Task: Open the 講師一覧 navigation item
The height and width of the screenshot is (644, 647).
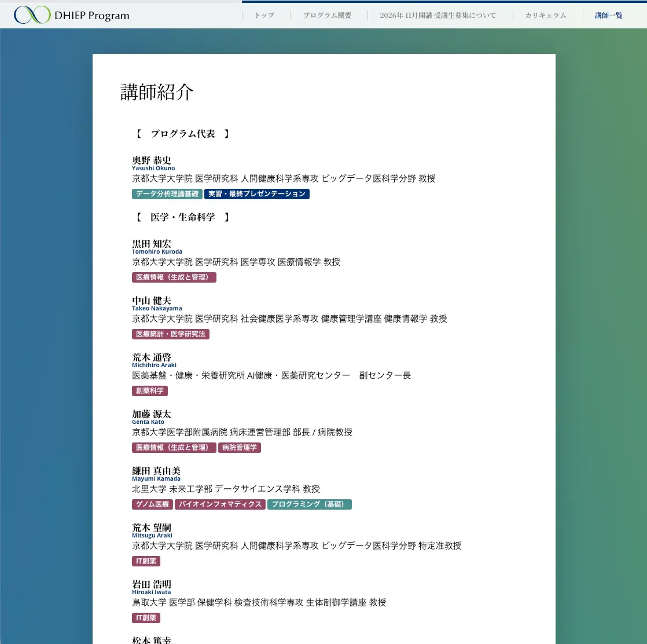Action: [609, 15]
